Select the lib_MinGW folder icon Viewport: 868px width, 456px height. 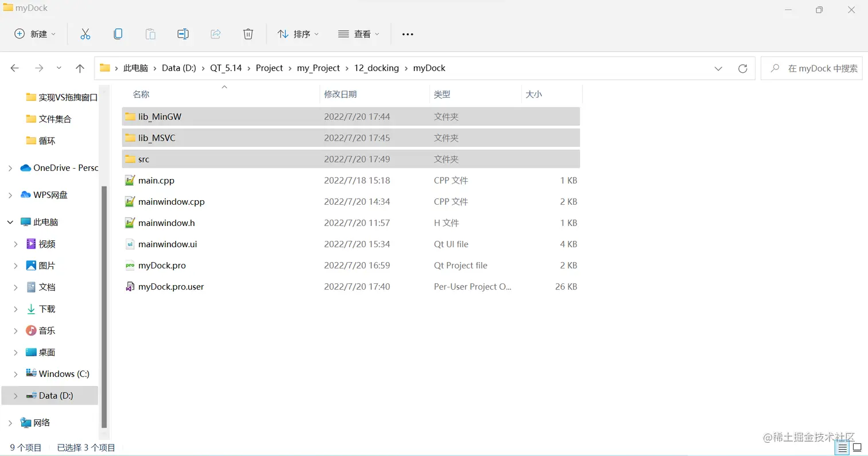(130, 116)
